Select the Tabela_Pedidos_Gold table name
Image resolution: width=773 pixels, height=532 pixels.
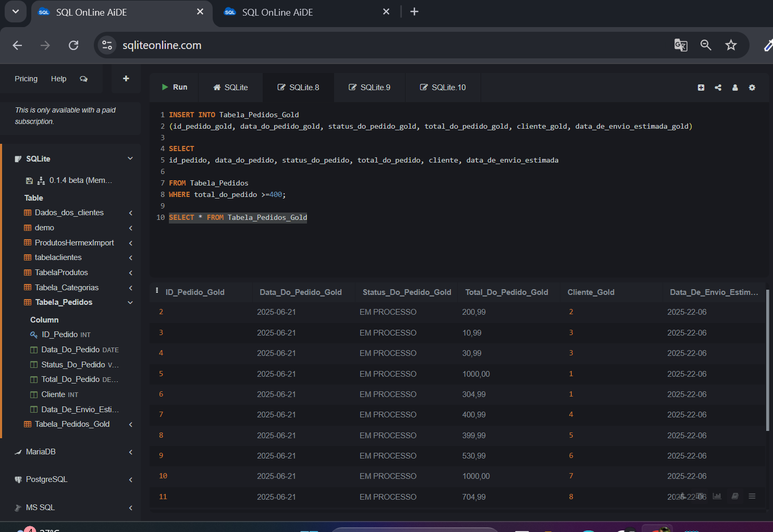click(72, 424)
